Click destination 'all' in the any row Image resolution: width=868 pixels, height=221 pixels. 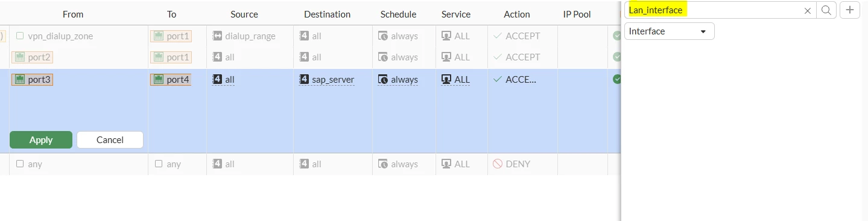[310, 164]
